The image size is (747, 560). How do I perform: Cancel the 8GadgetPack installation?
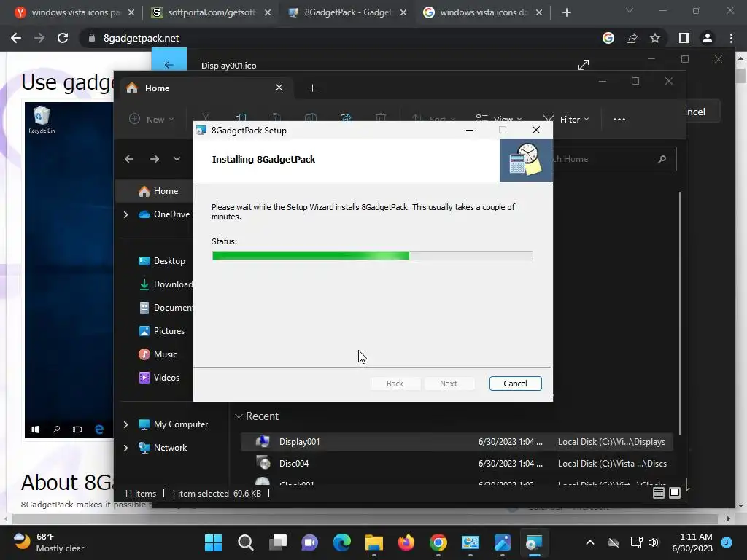[515, 384]
